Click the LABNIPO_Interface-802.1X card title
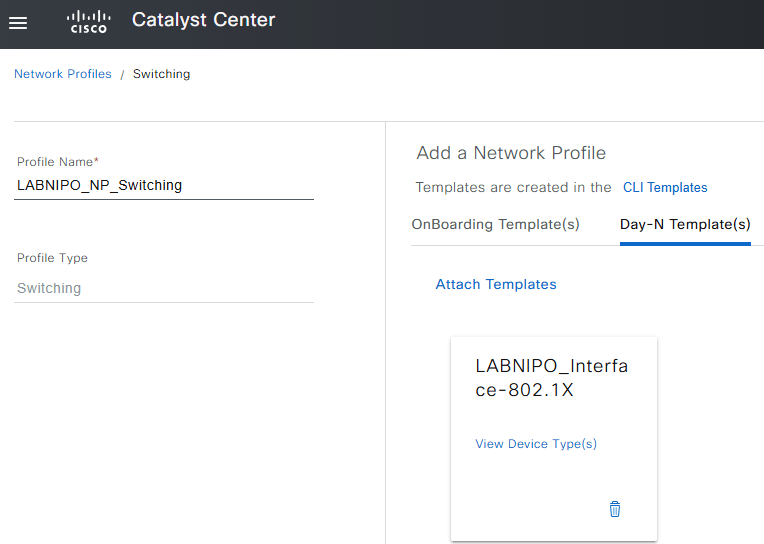764x544 pixels. coord(551,378)
